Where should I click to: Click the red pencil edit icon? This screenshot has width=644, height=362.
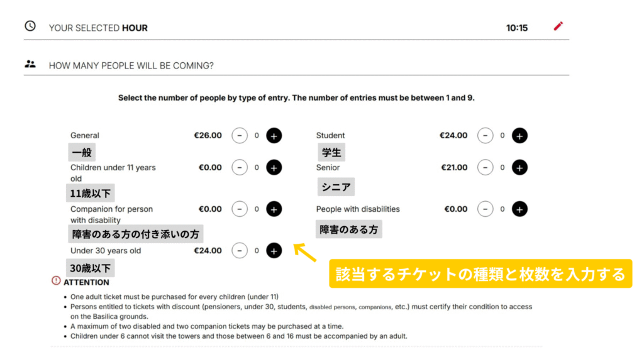pos(558,26)
